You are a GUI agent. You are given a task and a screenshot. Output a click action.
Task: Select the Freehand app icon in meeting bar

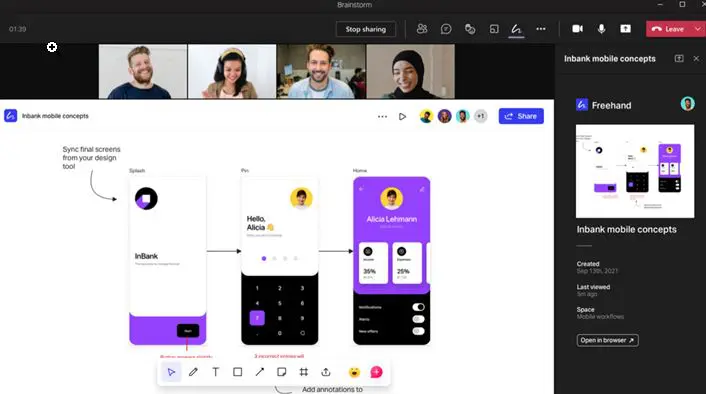coord(516,29)
